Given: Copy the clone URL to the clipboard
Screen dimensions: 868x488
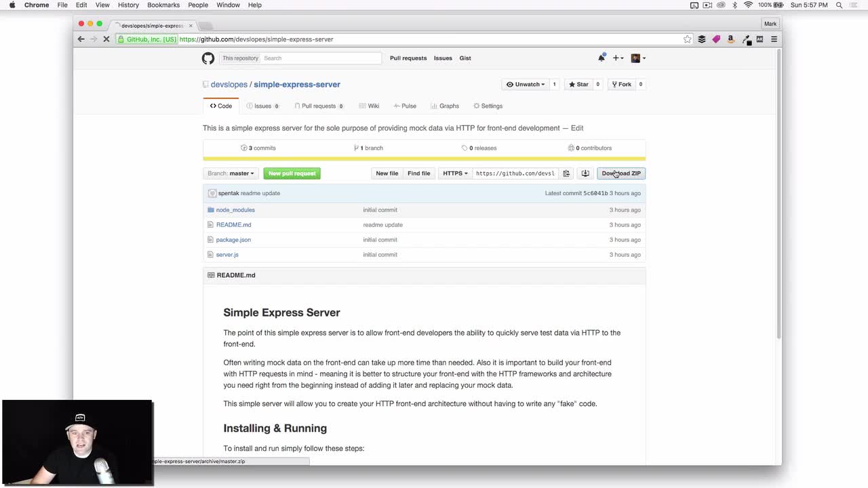Looking at the screenshot, I should tap(566, 174).
